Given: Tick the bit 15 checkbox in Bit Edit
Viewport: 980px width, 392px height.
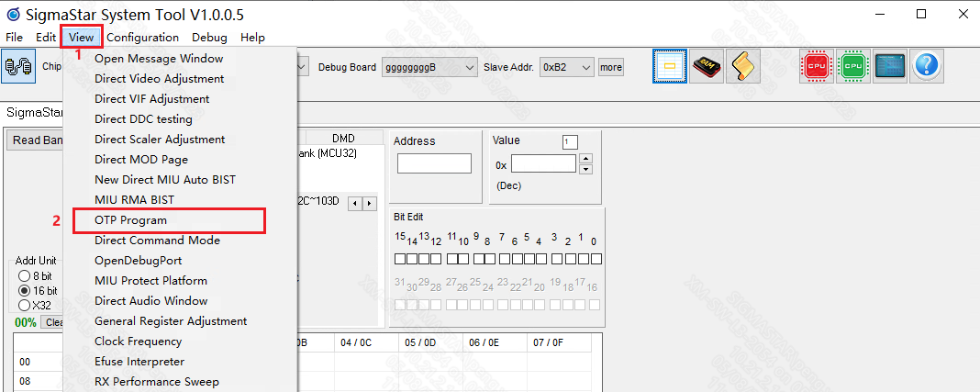Looking at the screenshot, I should (400, 258).
